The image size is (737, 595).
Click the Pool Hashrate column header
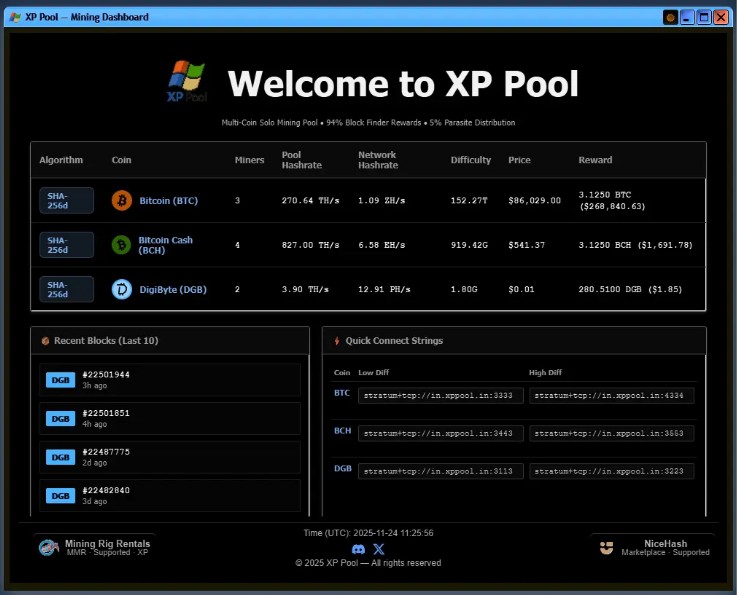(302, 160)
